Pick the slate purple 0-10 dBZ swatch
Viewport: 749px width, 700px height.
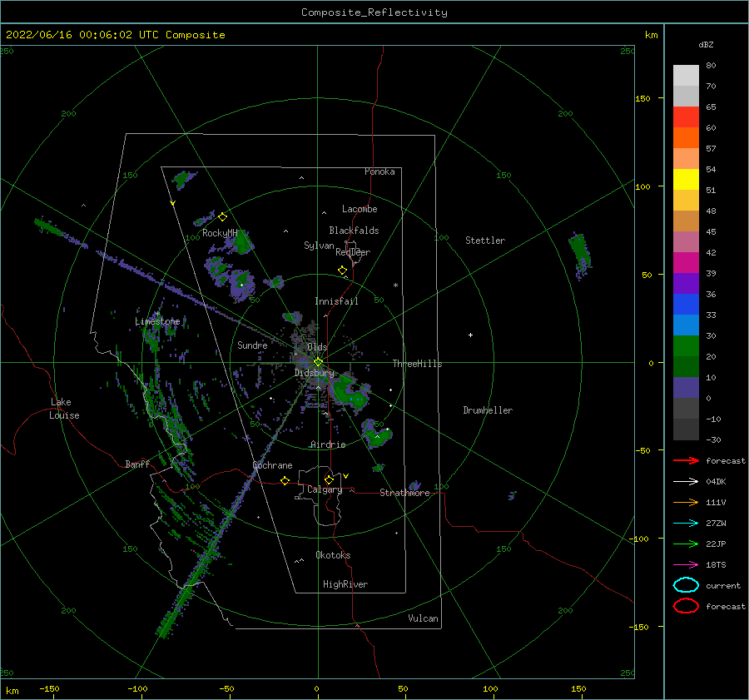point(686,388)
